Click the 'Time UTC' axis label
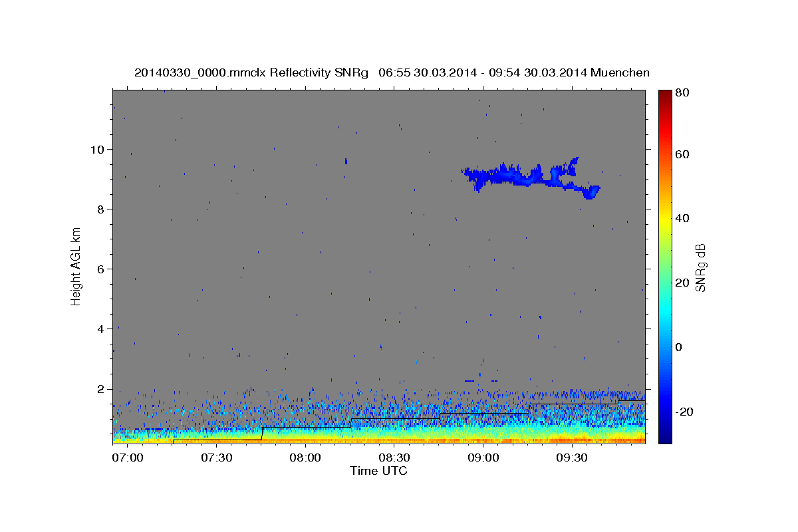Image resolution: width=798 pixels, height=532 pixels. 378,471
